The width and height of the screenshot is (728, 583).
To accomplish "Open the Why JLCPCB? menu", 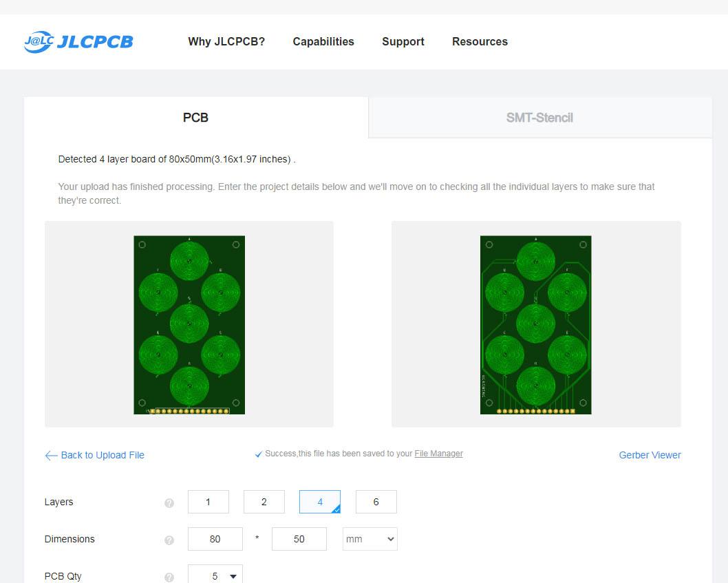I will [226, 41].
